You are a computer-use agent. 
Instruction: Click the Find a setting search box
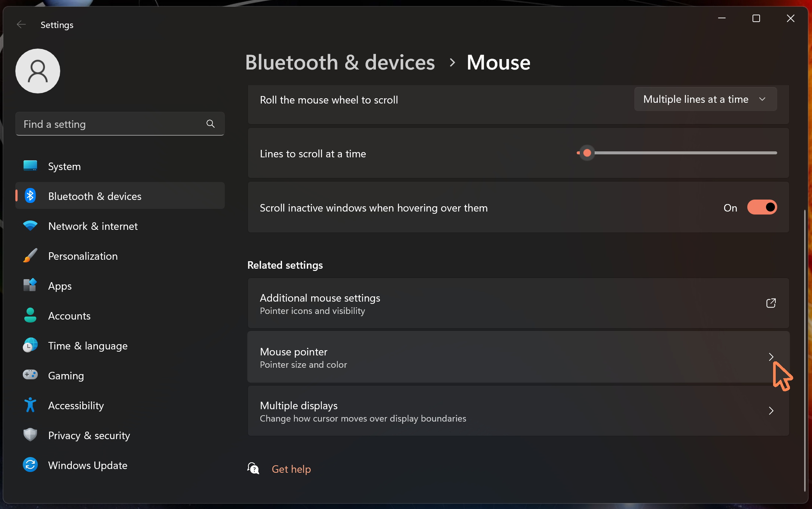pyautogui.click(x=120, y=124)
